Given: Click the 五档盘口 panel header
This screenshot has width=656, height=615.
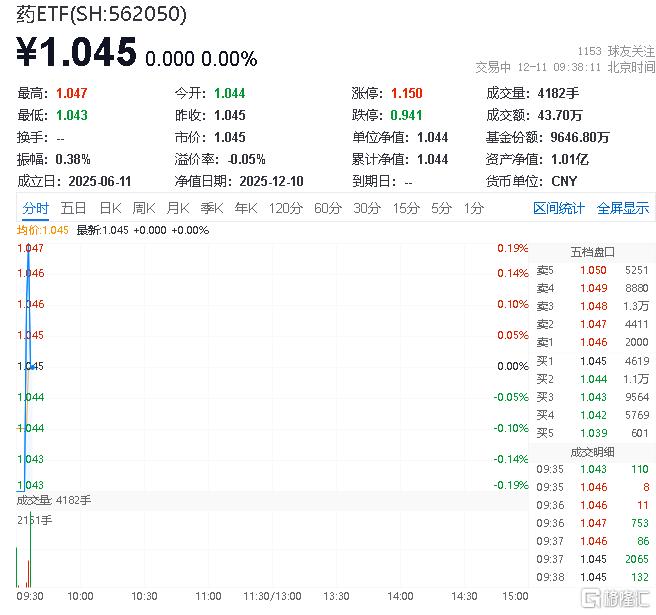Looking at the screenshot, I should click(592, 252).
